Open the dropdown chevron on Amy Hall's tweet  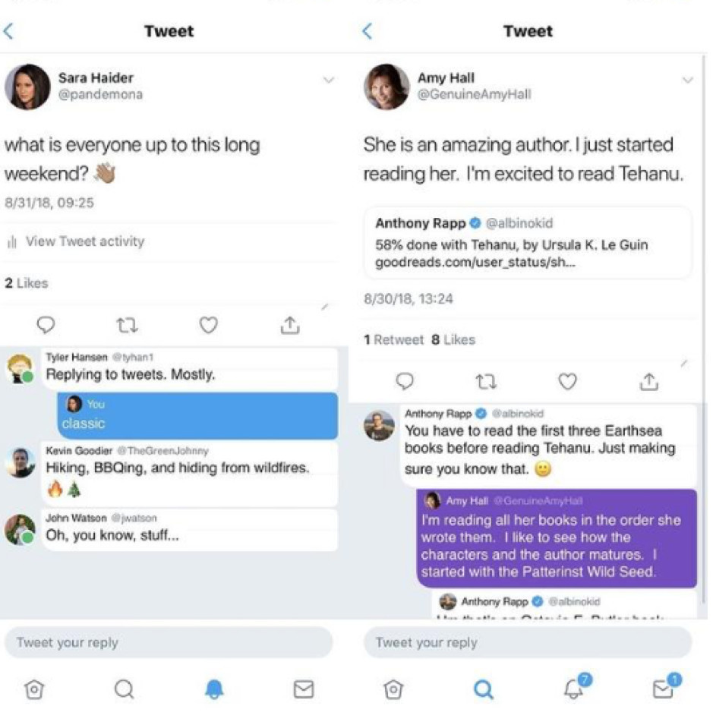(x=687, y=80)
